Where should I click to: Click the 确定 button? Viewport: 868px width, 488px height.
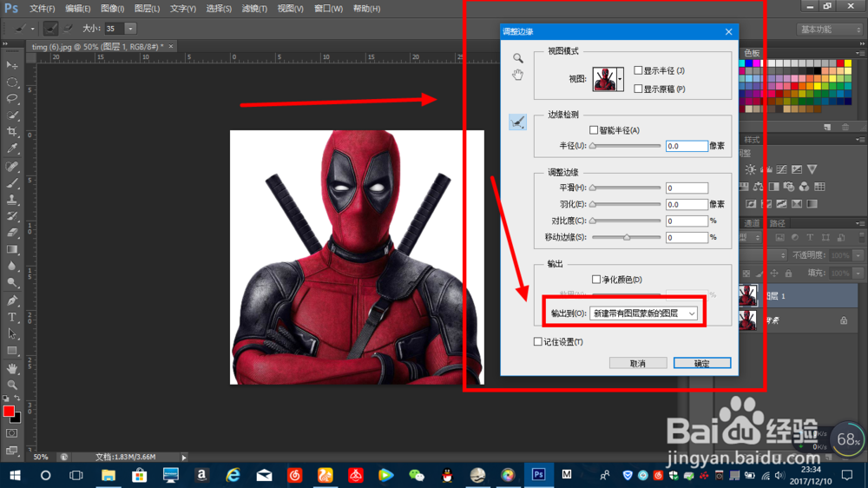tap(702, 363)
